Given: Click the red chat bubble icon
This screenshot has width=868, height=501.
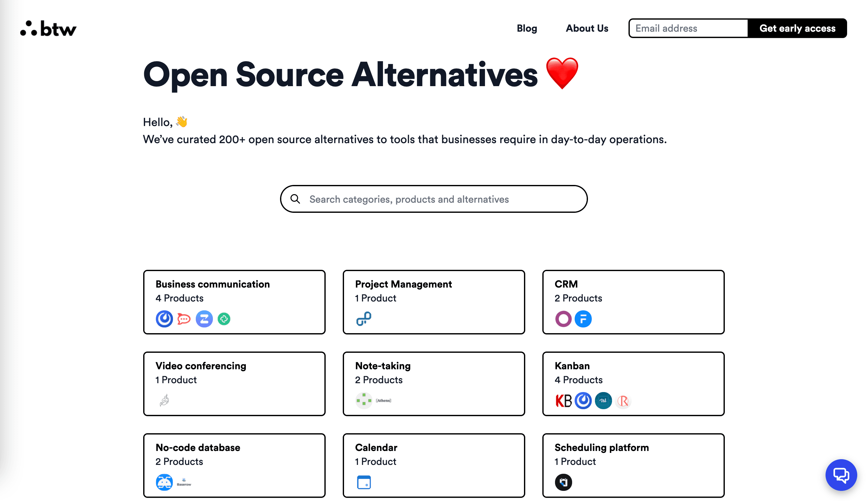Looking at the screenshot, I should tap(184, 319).
